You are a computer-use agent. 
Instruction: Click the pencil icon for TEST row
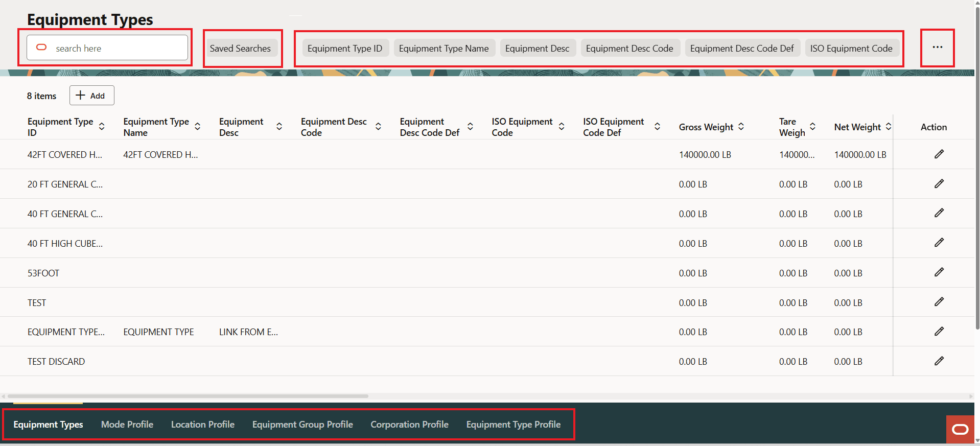(939, 302)
